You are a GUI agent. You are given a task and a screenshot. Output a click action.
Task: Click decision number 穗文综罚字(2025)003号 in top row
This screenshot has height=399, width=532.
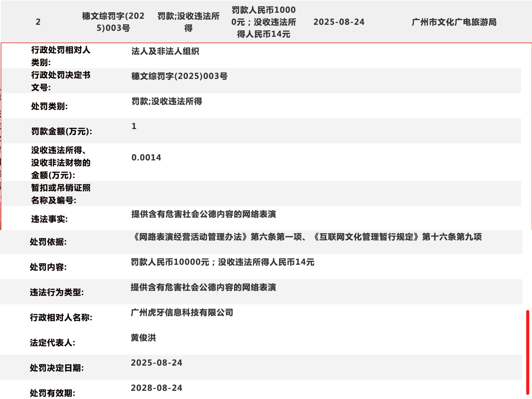point(113,22)
